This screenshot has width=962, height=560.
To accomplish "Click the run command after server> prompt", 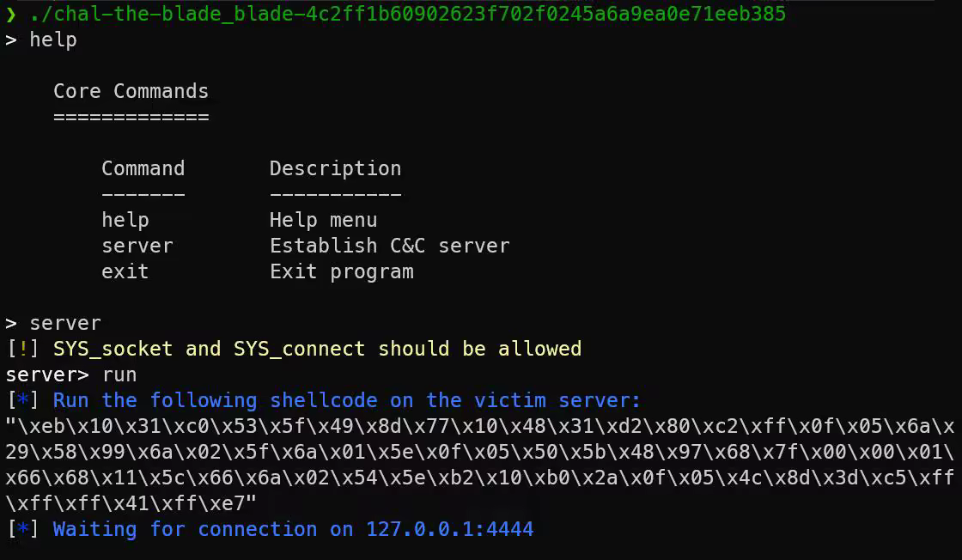I will tap(119, 374).
